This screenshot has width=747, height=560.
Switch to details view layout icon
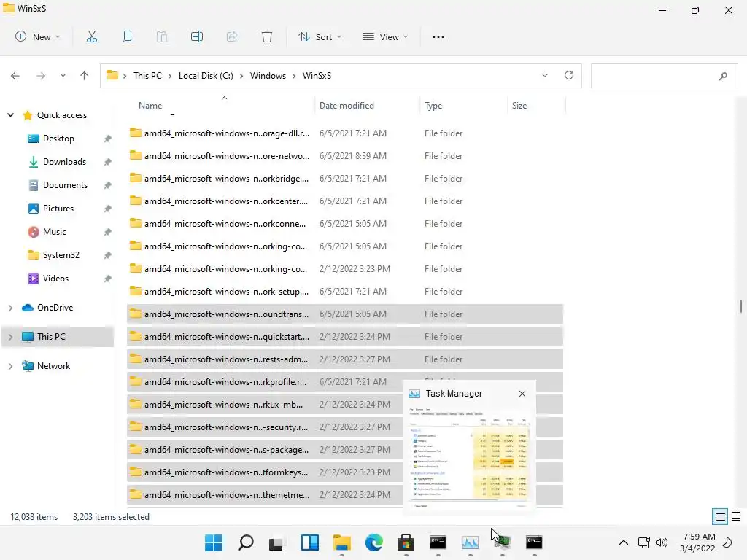[720, 517]
